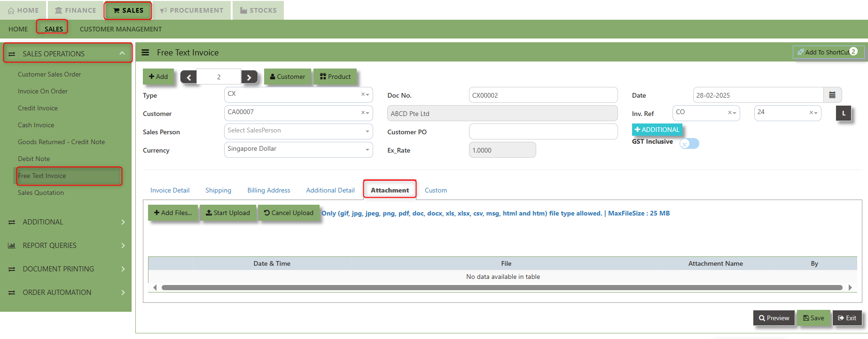Collapse the Sales Operations section
This screenshot has width=868, height=339.
click(68, 54)
